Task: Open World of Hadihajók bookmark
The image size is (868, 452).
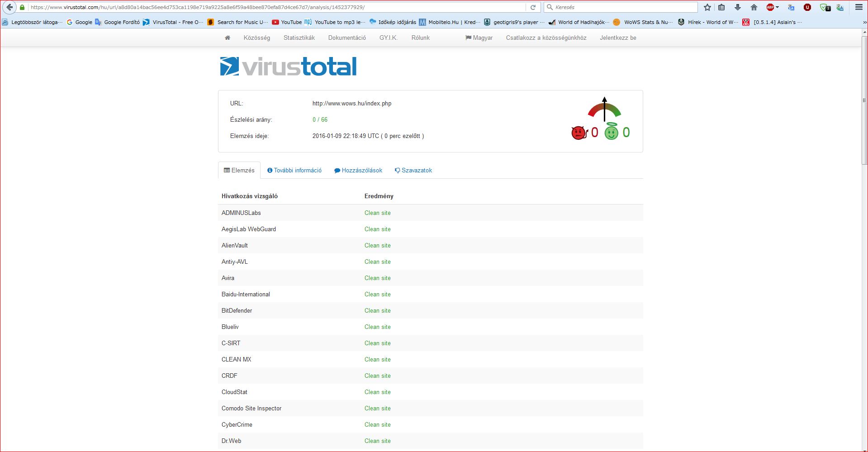Action: tap(579, 22)
